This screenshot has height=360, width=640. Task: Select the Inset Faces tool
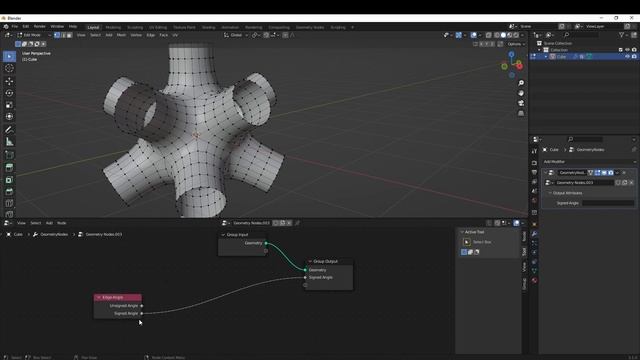coord(9,180)
